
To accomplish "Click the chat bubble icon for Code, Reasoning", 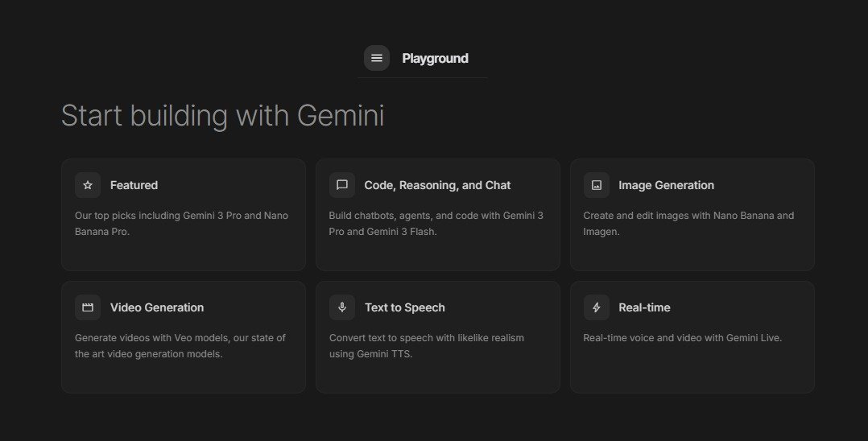I will (342, 185).
